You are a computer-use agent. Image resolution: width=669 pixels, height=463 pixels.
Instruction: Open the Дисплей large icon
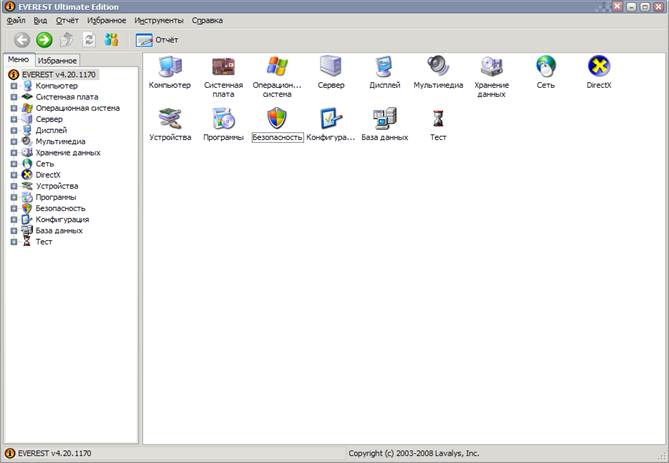[384, 67]
